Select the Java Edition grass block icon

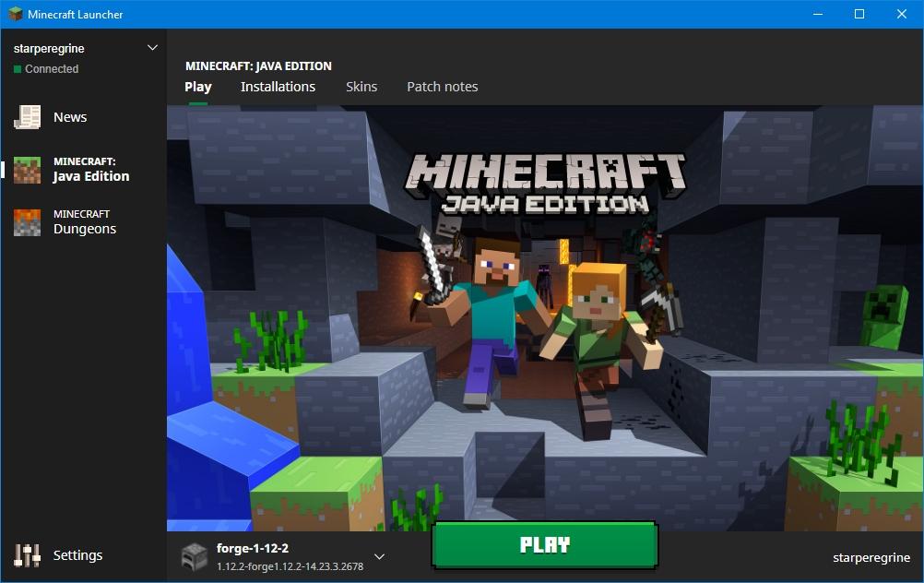point(27,170)
